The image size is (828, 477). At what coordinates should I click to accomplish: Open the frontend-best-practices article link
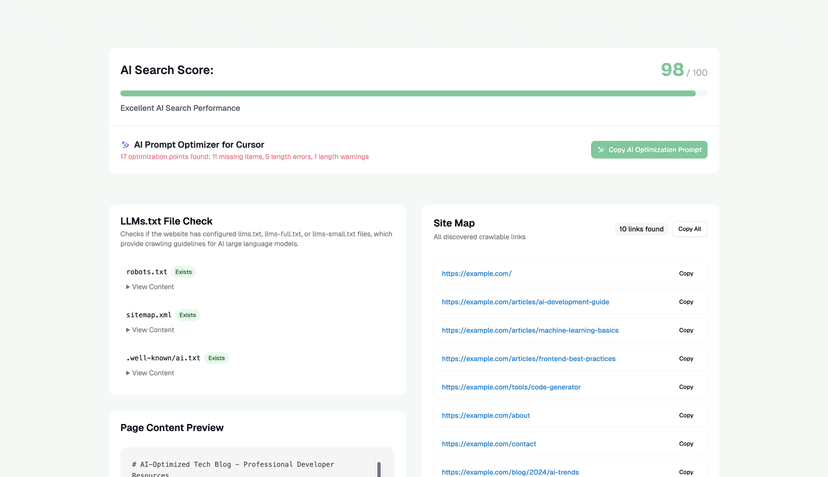coord(528,358)
